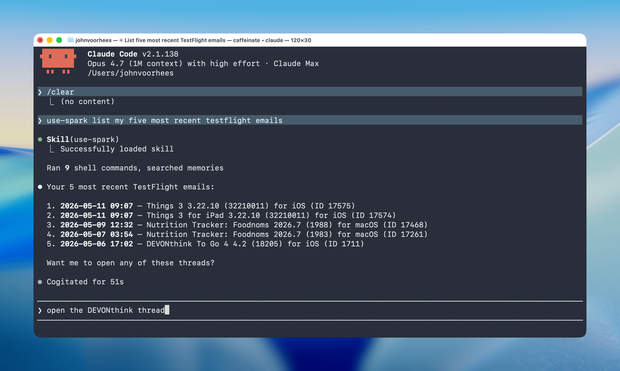Click the prompt chevron before /clear
The height and width of the screenshot is (371, 620).
point(40,92)
